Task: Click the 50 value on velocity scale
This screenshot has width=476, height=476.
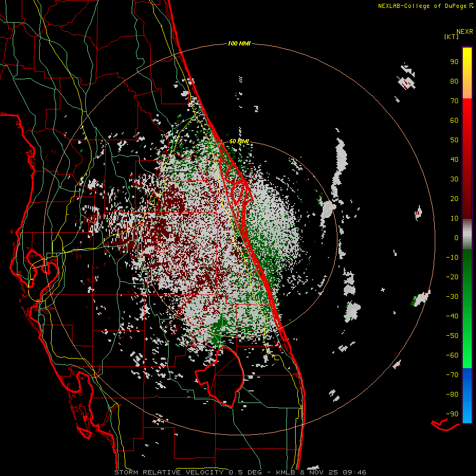Action: (x=454, y=140)
